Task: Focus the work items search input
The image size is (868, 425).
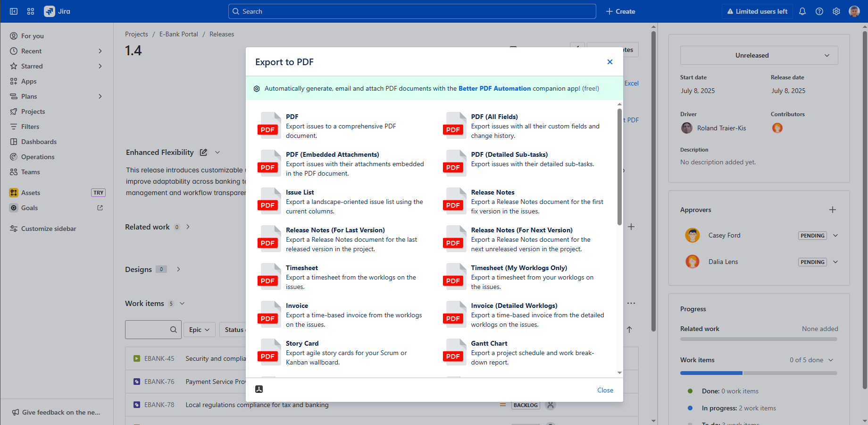Action: coord(153,330)
